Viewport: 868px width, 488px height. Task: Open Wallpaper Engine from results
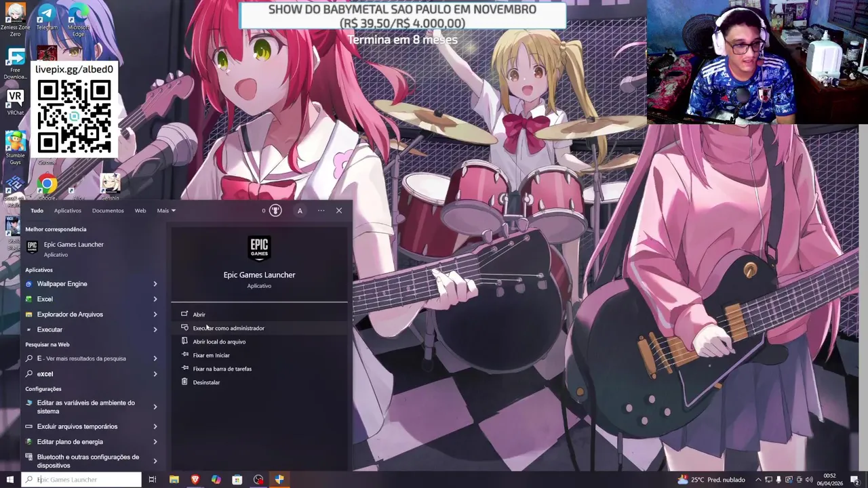tap(85, 284)
